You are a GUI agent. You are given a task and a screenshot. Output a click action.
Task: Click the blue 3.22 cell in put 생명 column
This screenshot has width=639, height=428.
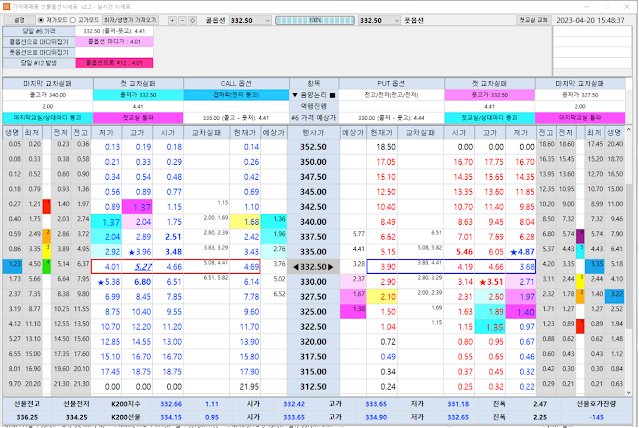point(614,297)
